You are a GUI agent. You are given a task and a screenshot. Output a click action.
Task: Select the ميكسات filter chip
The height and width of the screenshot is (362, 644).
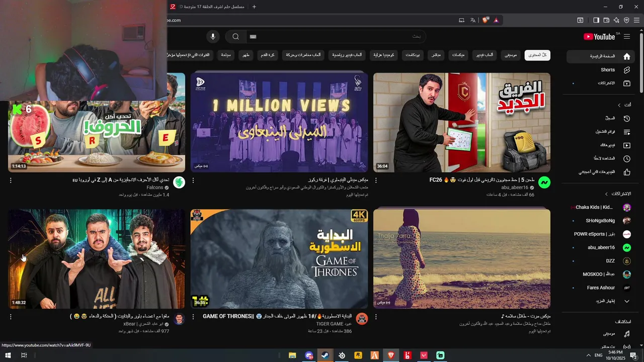coord(458,55)
